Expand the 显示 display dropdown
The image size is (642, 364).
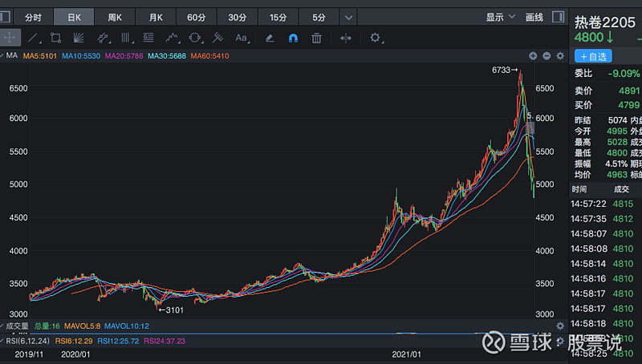pyautogui.click(x=499, y=17)
